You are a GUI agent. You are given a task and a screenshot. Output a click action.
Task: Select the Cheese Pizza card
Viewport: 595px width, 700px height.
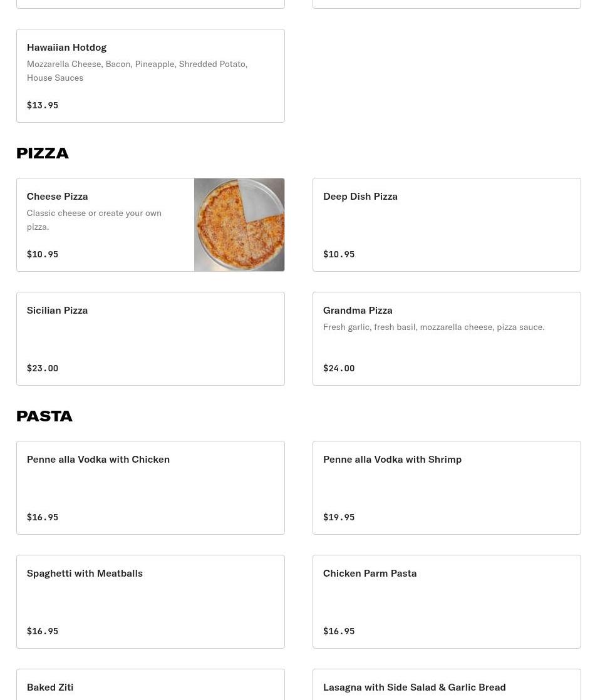150,225
